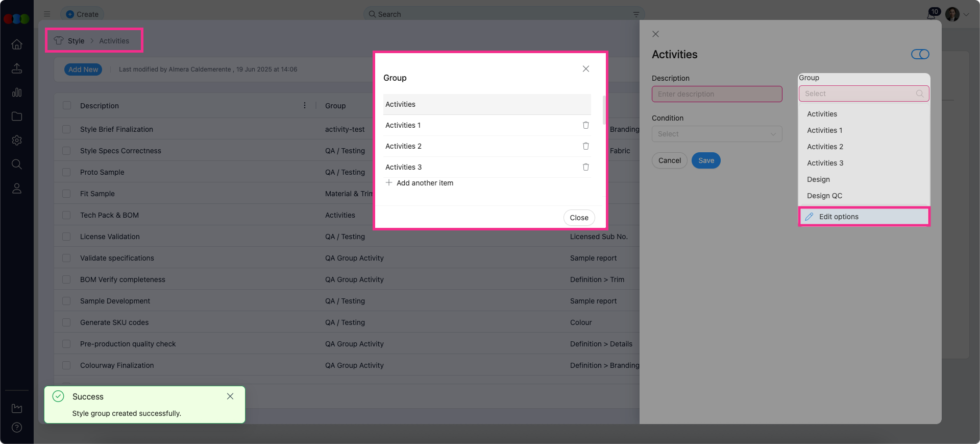Toggle the Activities panel switch
Screen dimensions: 980x444
click(920, 54)
